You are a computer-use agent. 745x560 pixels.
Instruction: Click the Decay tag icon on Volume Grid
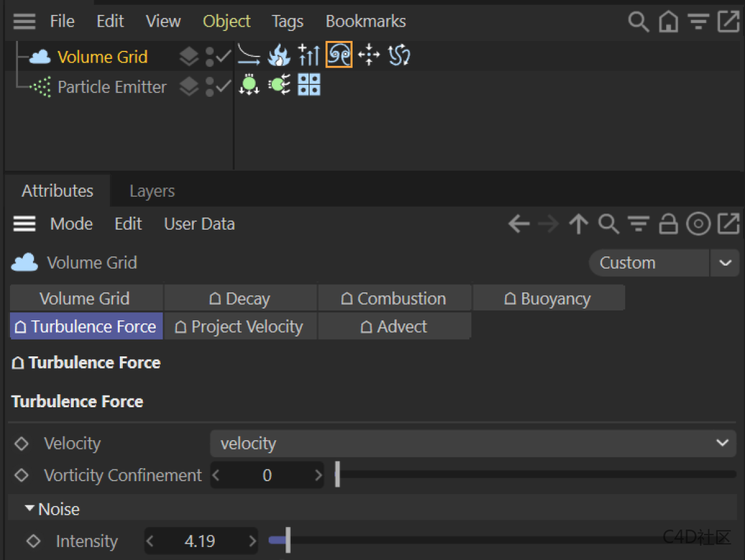(x=249, y=56)
